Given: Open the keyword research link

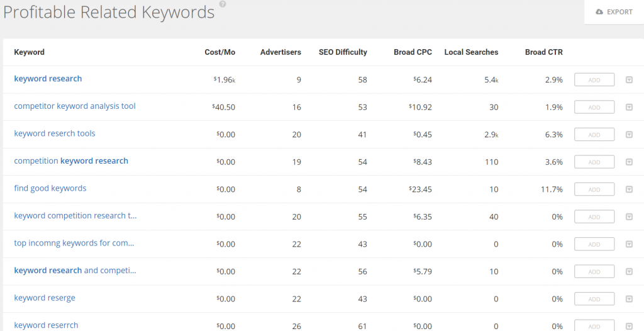Looking at the screenshot, I should click(x=48, y=79).
